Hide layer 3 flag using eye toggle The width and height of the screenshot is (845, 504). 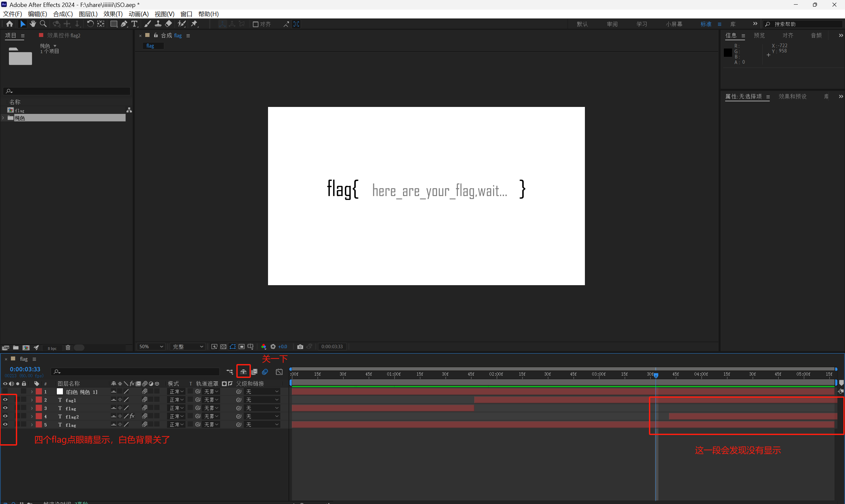pyautogui.click(x=5, y=408)
